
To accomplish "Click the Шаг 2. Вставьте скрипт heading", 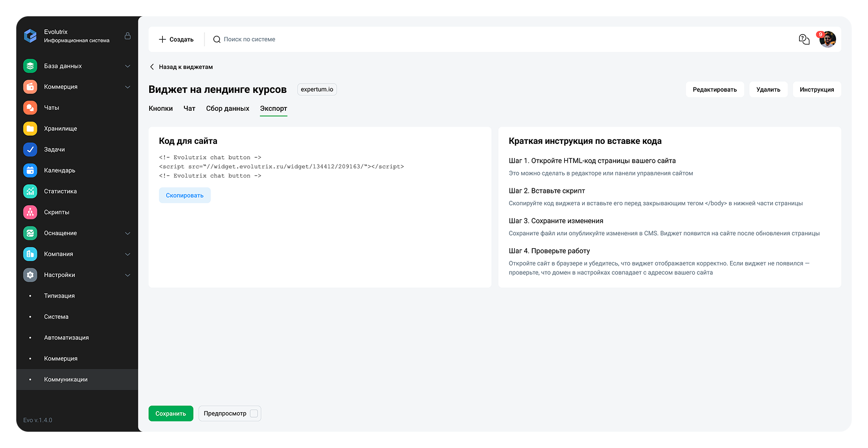I will coord(547,191).
